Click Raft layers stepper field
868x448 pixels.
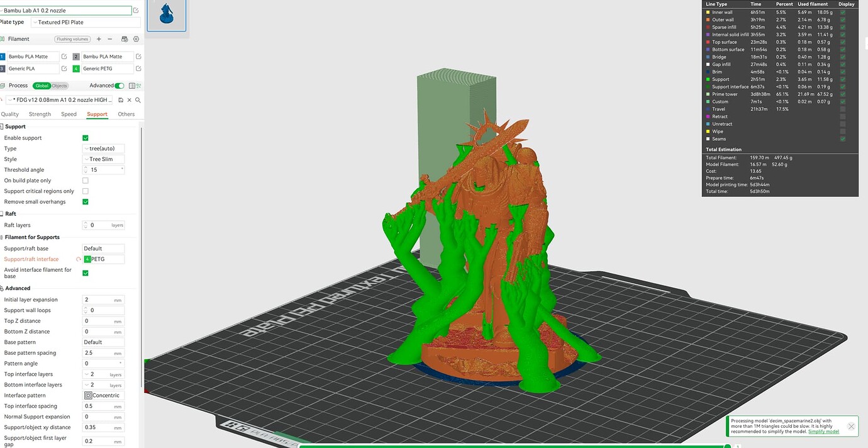[x=103, y=225]
